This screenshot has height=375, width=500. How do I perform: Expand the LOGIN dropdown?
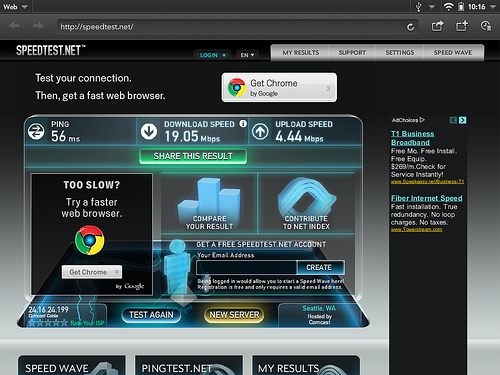coord(213,55)
